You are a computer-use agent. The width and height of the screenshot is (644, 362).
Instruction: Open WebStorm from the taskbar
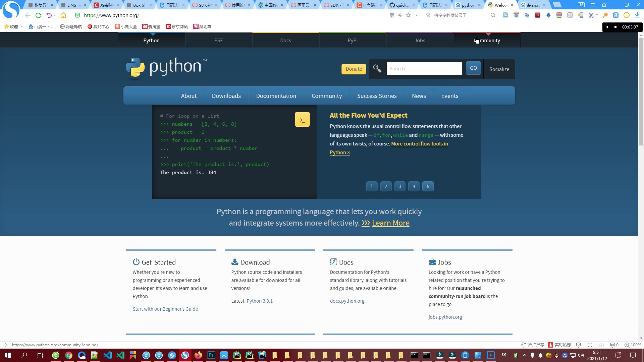[x=263, y=355]
